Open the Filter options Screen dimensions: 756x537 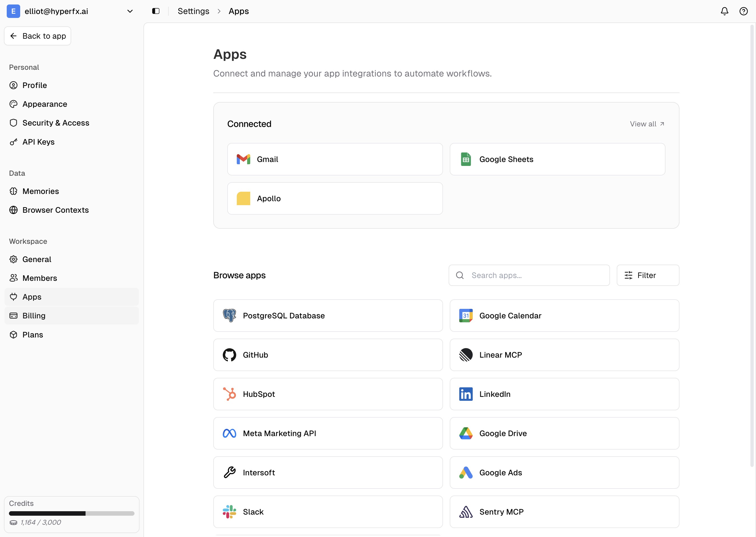pos(647,275)
